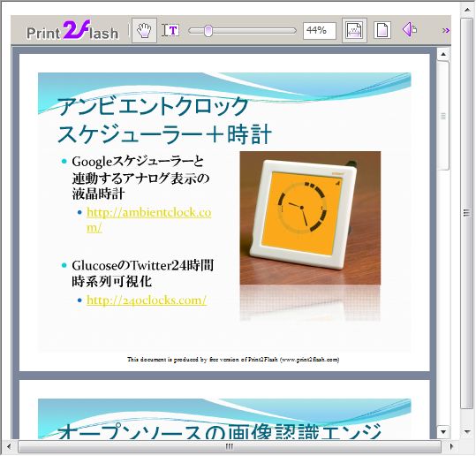
Task: Click the horizontal scrollbar left arrow
Action: (x=9, y=446)
